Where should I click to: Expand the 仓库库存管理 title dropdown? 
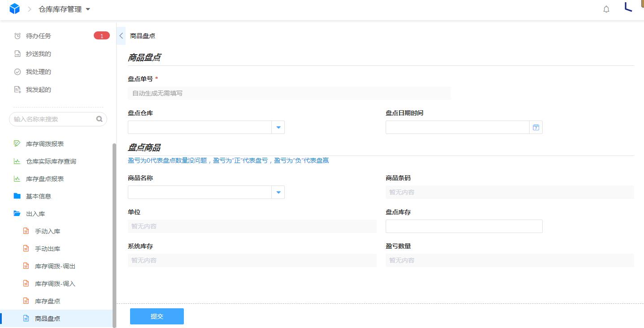(88, 9)
